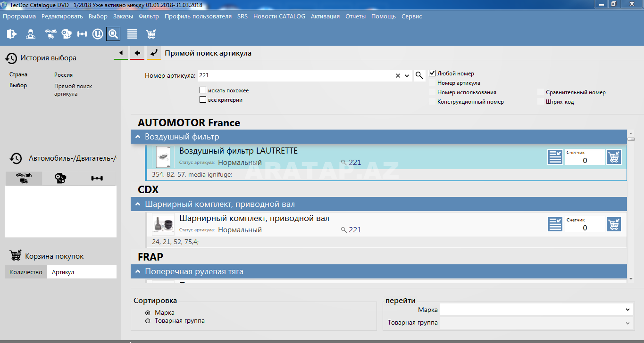
Task: Open engine search icon in top toolbar
Action: (67, 34)
